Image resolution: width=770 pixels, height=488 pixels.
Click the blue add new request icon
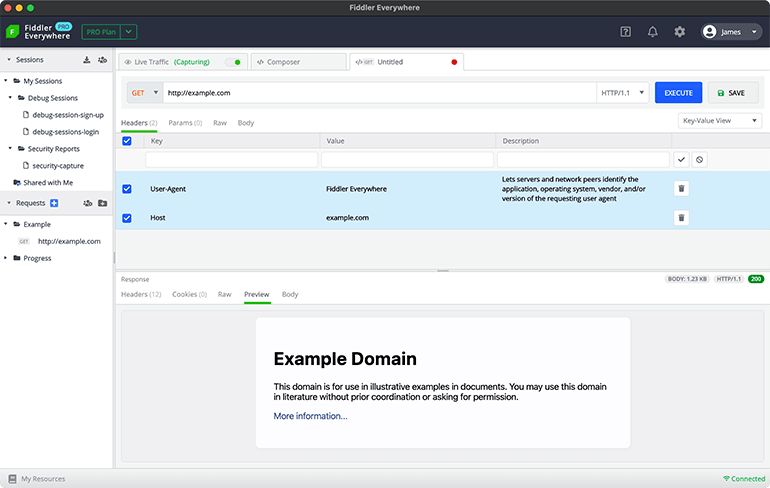pyautogui.click(x=54, y=203)
